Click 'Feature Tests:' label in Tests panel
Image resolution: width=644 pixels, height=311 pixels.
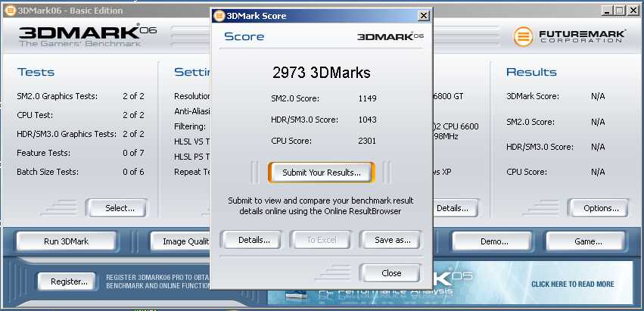44,154
